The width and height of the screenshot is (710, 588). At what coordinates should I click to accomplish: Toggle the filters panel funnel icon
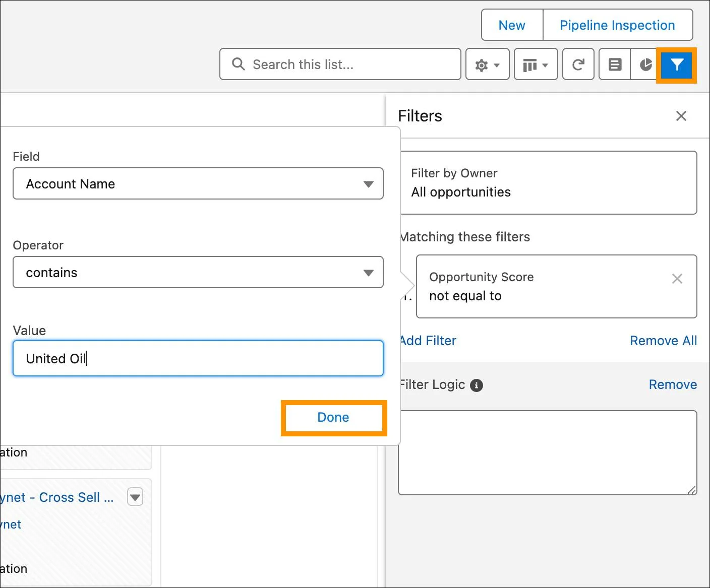[676, 64]
